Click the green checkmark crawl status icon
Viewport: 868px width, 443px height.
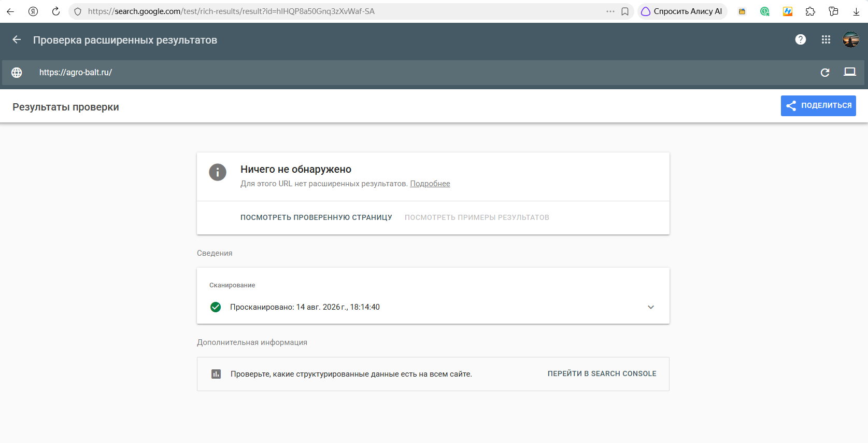[x=216, y=307]
